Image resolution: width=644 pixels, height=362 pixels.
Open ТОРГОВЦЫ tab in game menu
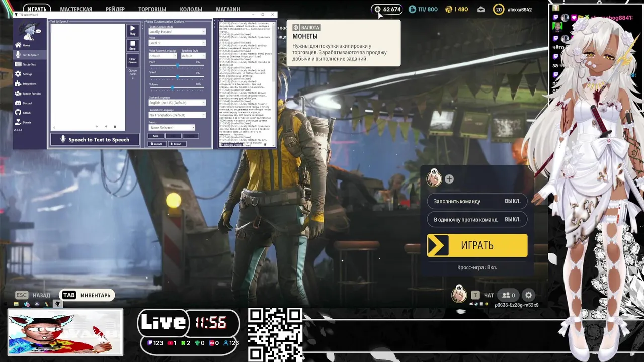[152, 9]
